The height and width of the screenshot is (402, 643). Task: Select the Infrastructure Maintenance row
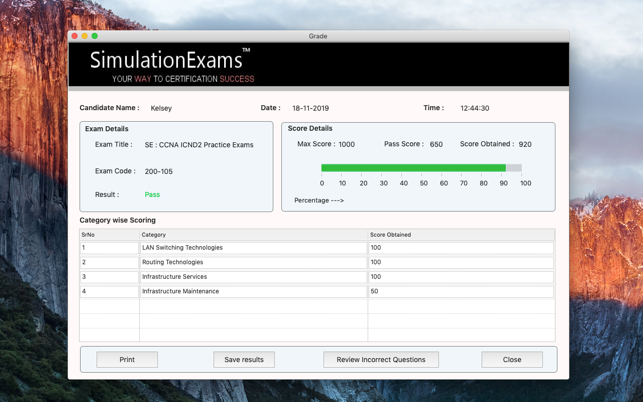click(317, 291)
